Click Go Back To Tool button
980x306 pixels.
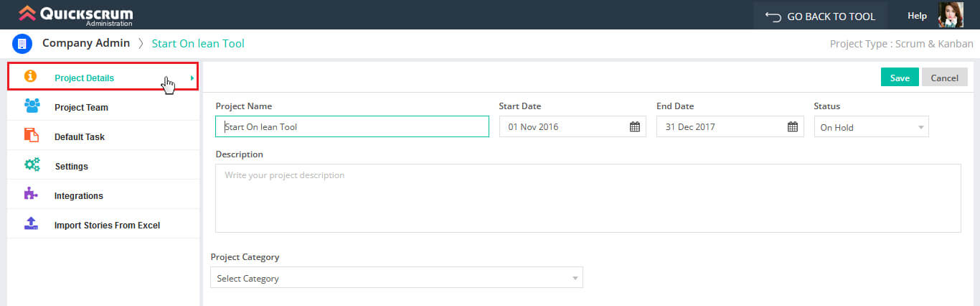pos(820,16)
